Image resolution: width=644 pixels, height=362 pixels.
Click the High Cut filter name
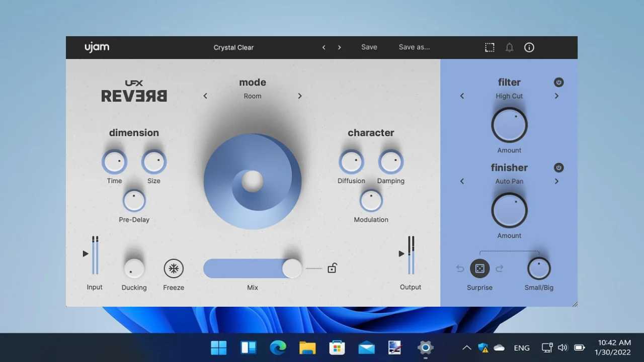point(509,96)
